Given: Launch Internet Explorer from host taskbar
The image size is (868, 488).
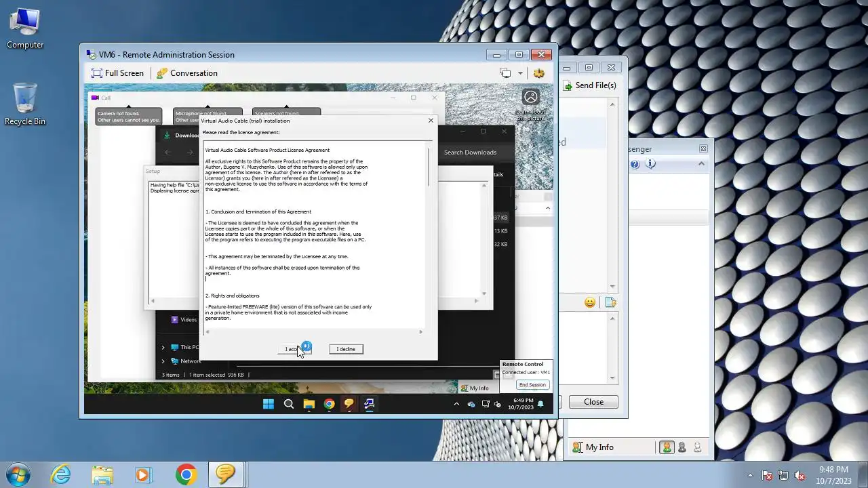Looking at the screenshot, I should point(61,474).
